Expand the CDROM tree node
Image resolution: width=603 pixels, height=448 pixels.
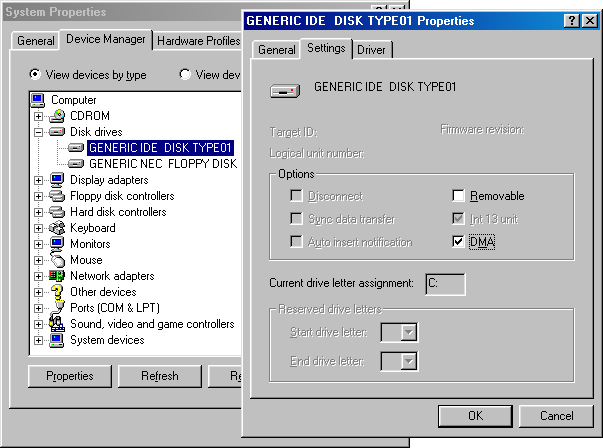[38, 116]
